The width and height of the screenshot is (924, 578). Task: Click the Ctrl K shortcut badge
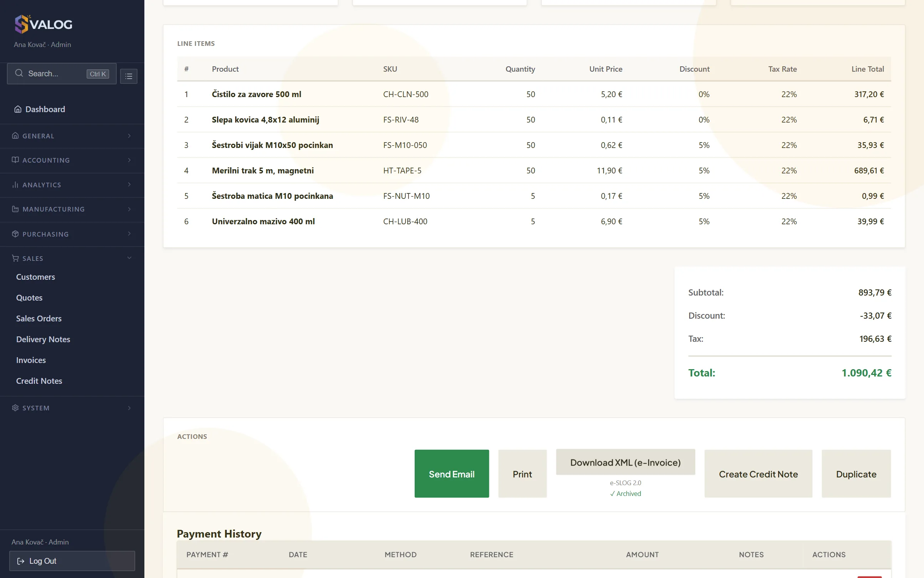pos(98,74)
